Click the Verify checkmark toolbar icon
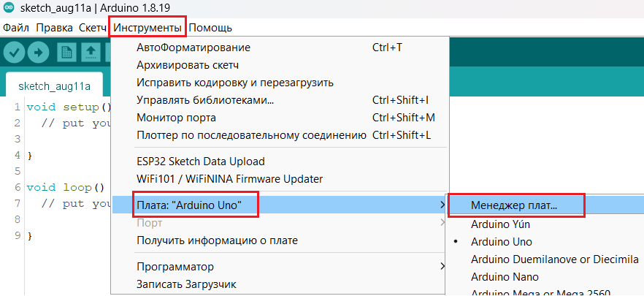The width and height of the screenshot is (644, 296). (x=15, y=53)
